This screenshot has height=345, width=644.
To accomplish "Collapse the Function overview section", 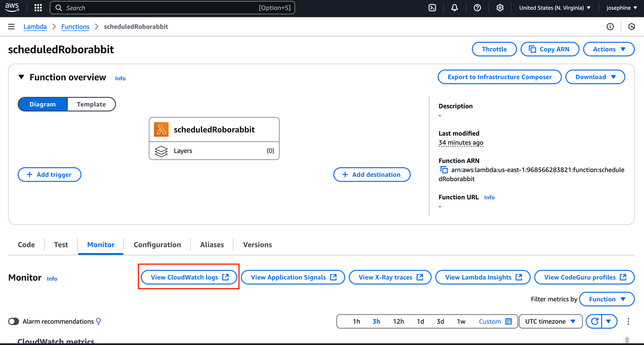I will click(x=21, y=77).
